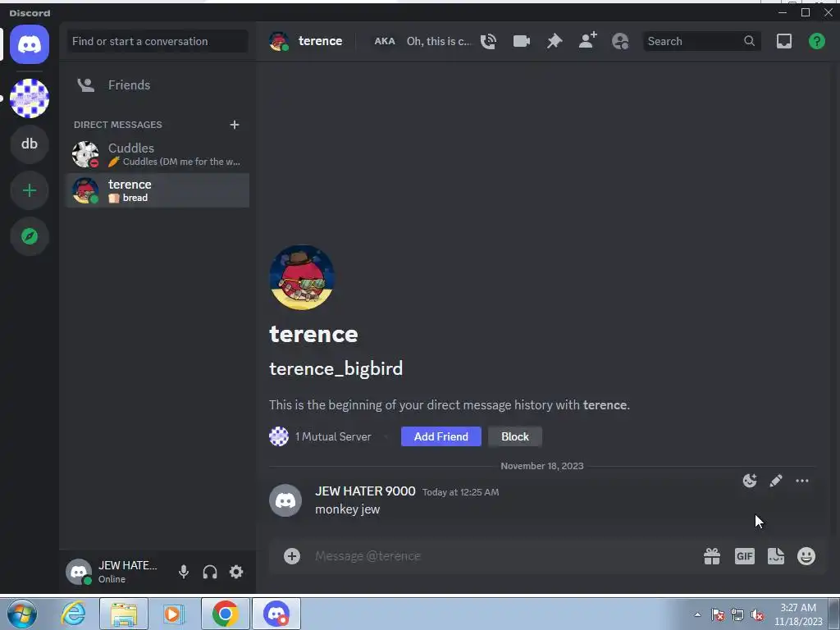Edit the message with pencil icon

[776, 481]
